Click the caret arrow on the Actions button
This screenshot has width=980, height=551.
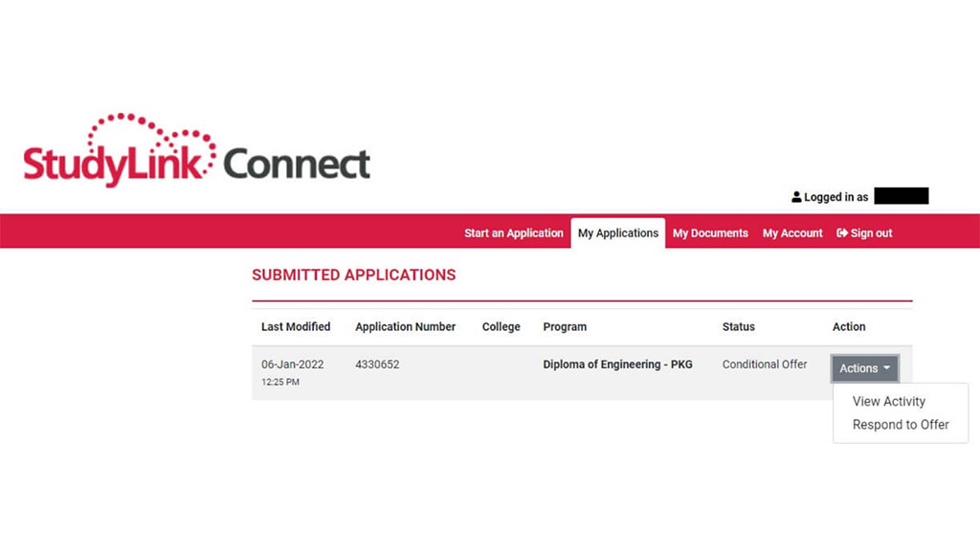point(883,368)
